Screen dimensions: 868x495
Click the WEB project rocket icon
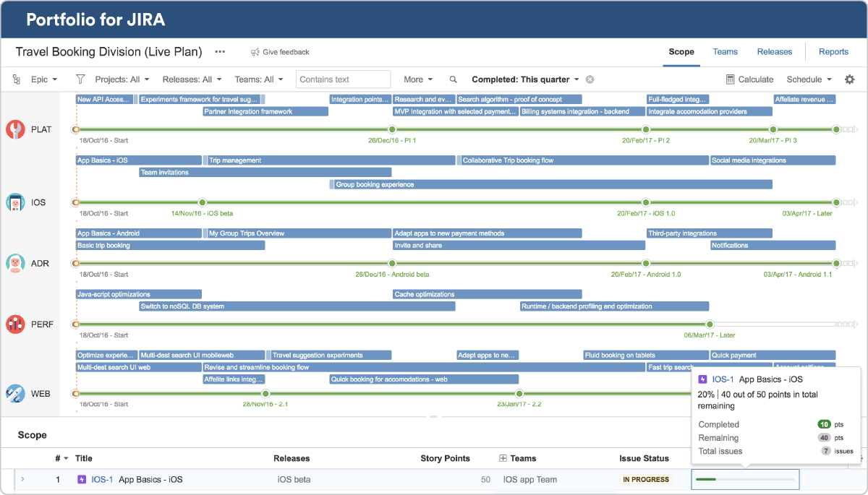[x=16, y=394]
